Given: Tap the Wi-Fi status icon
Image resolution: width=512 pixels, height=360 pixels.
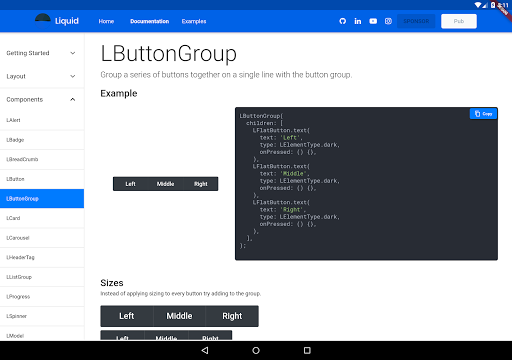Looking at the screenshot, I should pos(478,5).
